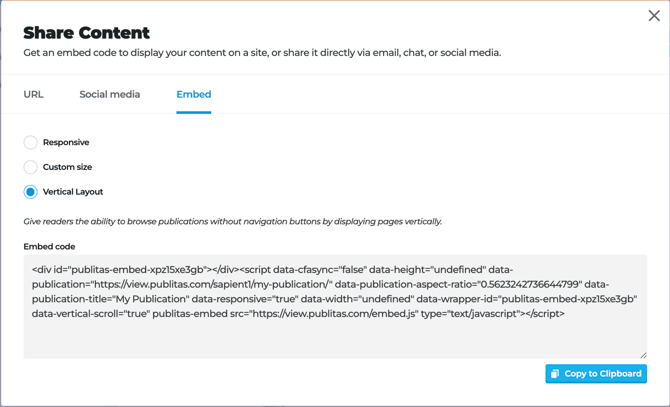Click the "Responsive" option label text

click(66, 143)
